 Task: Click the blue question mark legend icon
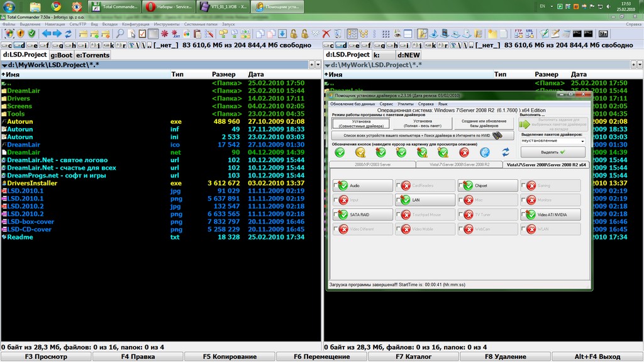[x=484, y=152]
